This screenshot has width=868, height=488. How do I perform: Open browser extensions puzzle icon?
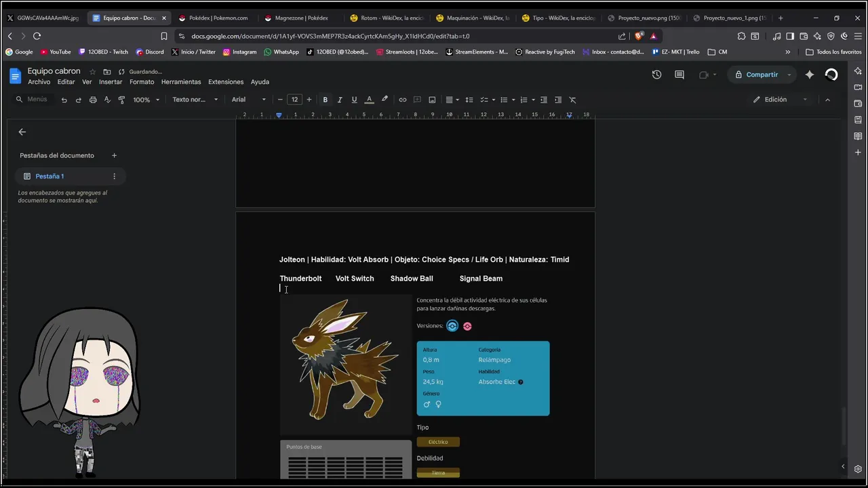[x=741, y=36]
